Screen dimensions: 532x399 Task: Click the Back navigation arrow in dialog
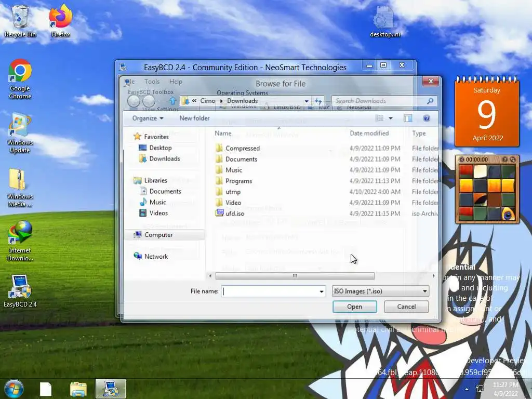tap(134, 101)
